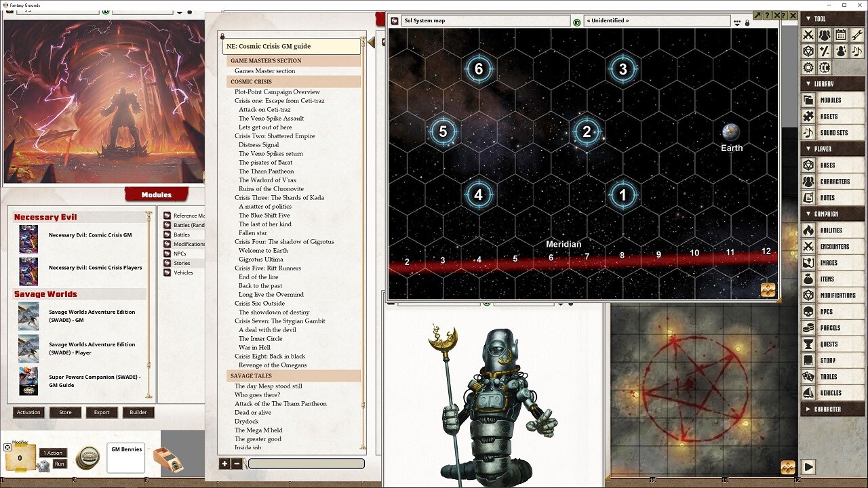Collapse the TOOL sidebar section

point(808,18)
